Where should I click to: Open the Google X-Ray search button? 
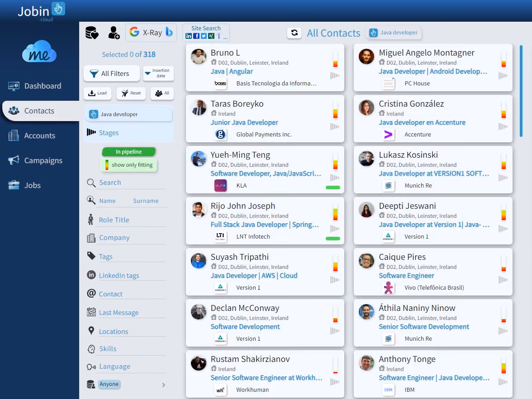tap(151, 33)
